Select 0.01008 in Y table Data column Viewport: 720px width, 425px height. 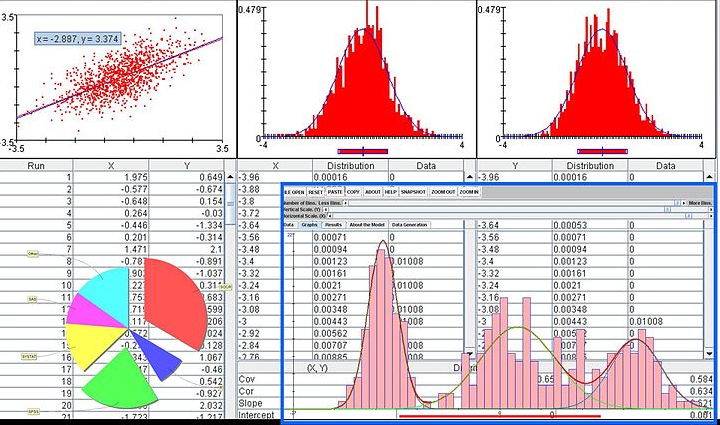pos(665,321)
